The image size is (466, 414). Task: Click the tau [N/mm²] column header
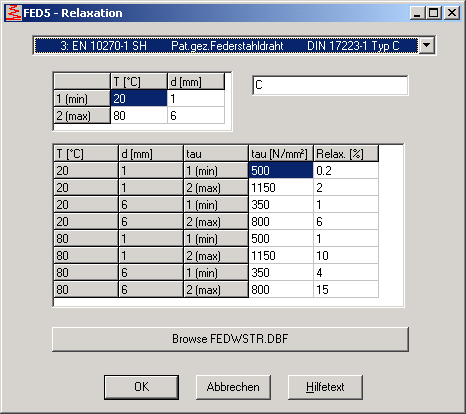281,153
